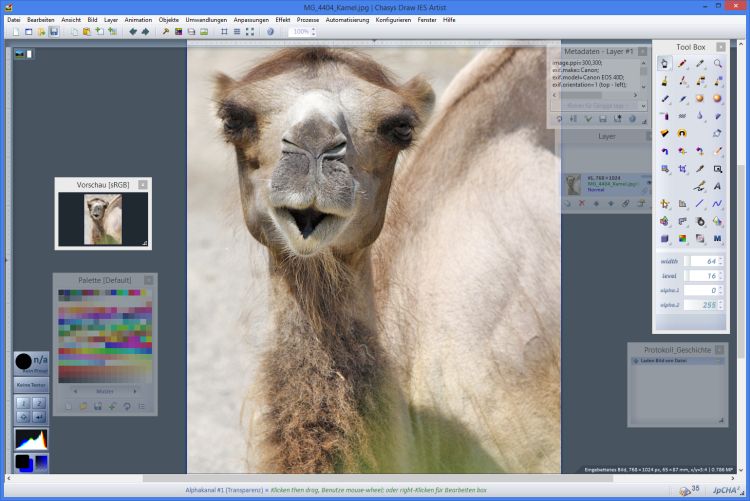Click the black brush preset 'n/a' button
This screenshot has height=501, width=750.
[x=31, y=363]
